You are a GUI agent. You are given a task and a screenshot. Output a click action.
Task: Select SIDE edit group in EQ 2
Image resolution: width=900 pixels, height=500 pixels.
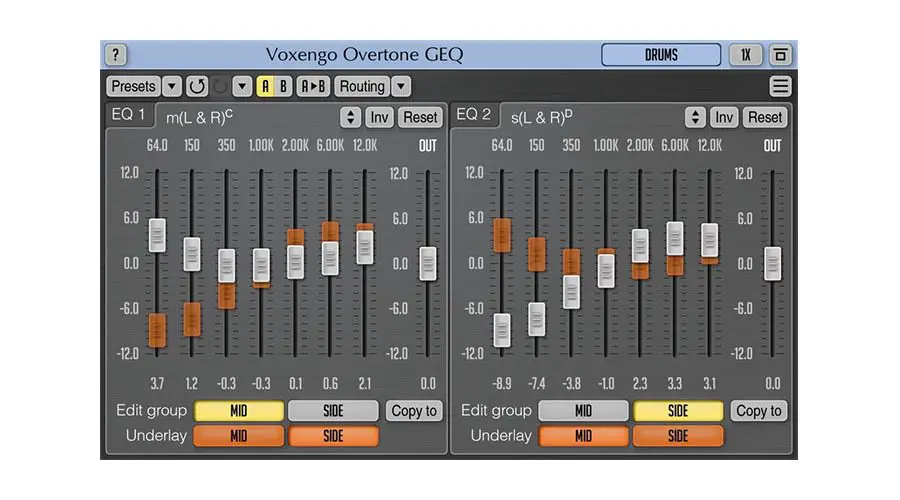pos(678,411)
